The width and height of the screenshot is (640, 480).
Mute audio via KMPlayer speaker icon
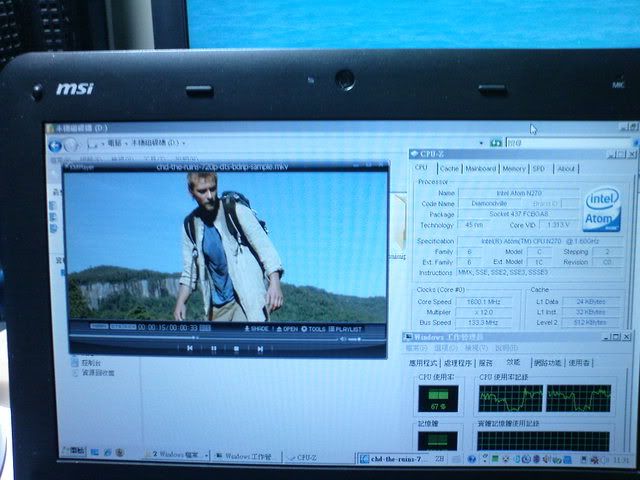(x=343, y=339)
